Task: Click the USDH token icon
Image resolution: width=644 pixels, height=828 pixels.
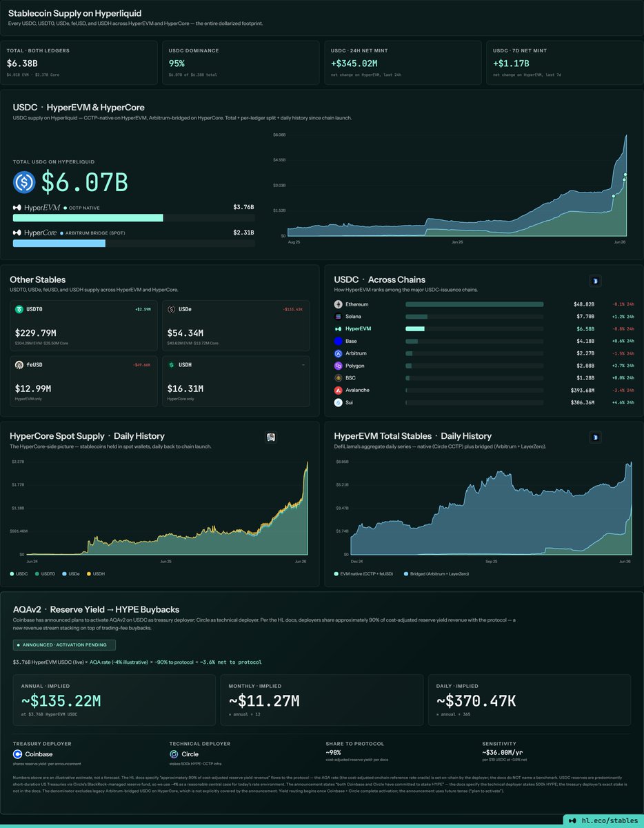Action: pos(172,364)
